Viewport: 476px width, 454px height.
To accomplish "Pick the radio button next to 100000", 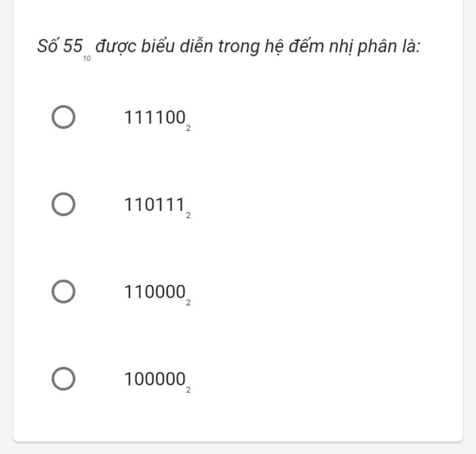I will coord(63,379).
